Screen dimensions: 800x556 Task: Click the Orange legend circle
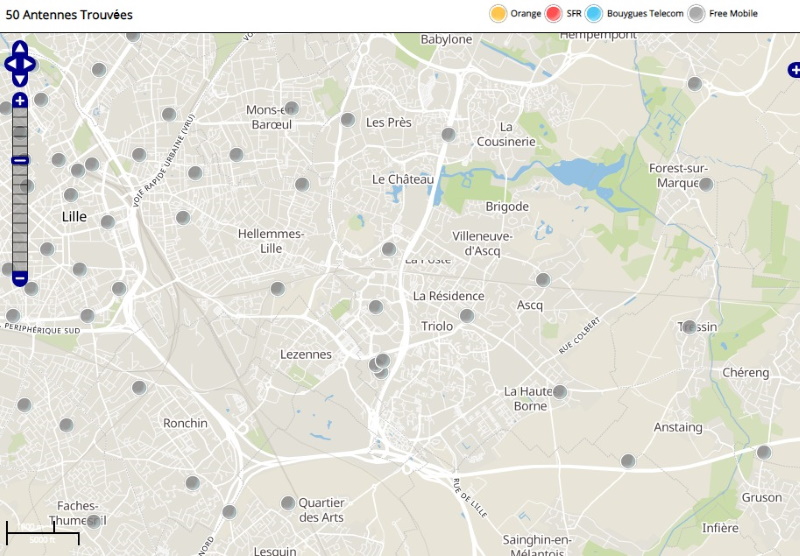(498, 13)
